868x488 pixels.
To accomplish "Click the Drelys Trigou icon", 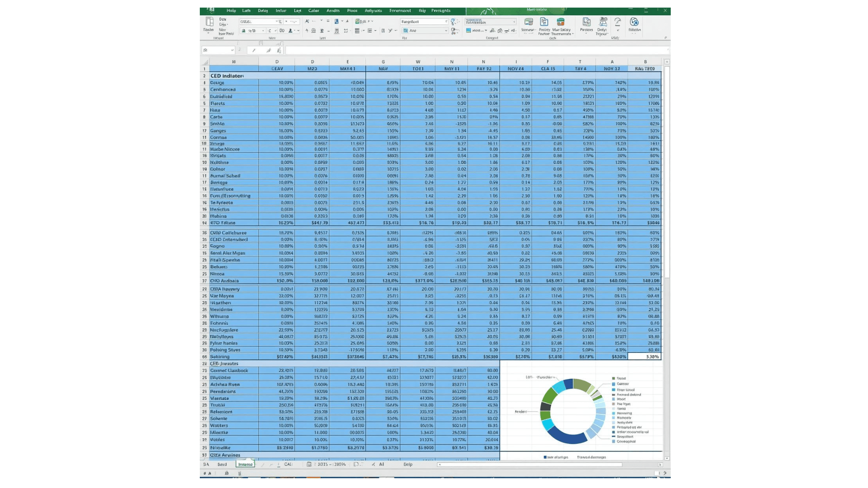I will (x=603, y=23).
